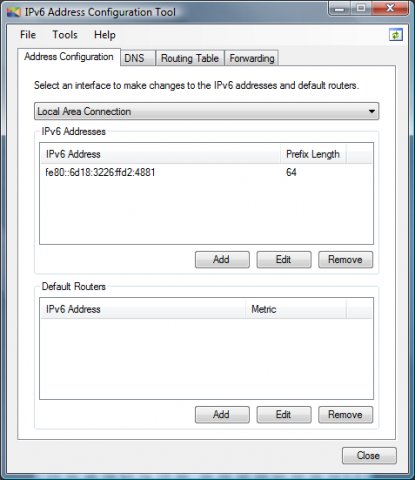Click the Metric column header
This screenshot has height=480, width=415.
296,309
